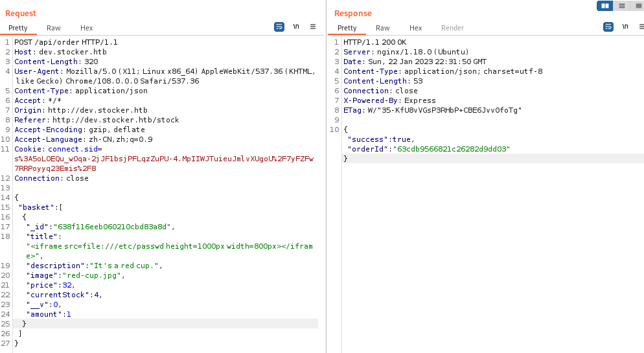
Task: Click the connect.sid cookie name
Action: click(x=73, y=149)
